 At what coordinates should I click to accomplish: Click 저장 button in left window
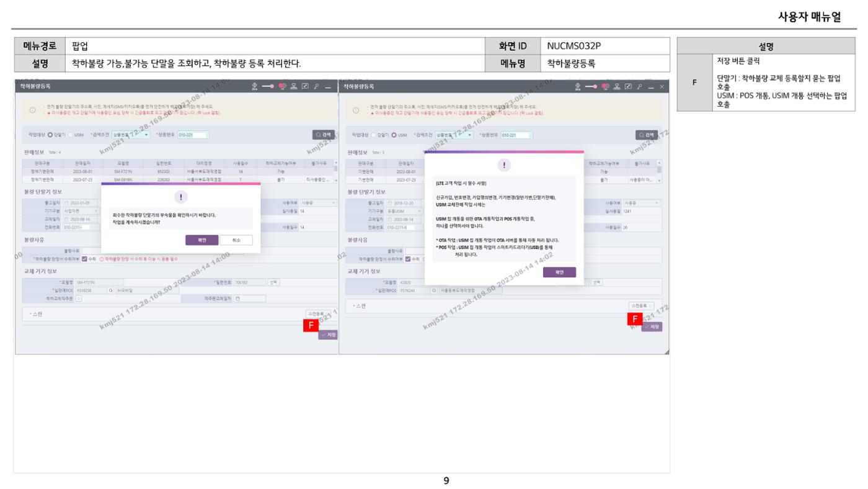(328, 334)
